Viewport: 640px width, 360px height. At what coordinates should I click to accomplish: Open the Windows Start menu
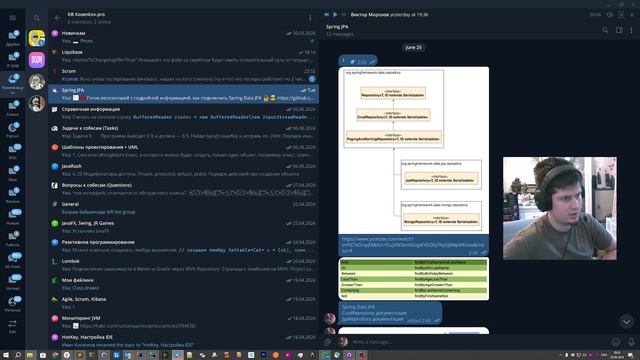[6, 355]
